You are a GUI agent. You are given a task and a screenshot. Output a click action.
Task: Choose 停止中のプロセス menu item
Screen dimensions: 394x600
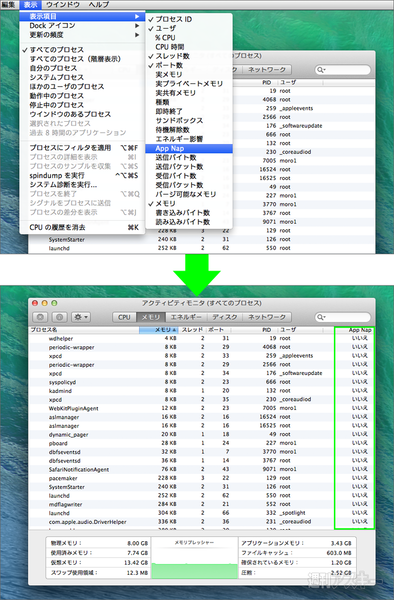[82, 105]
